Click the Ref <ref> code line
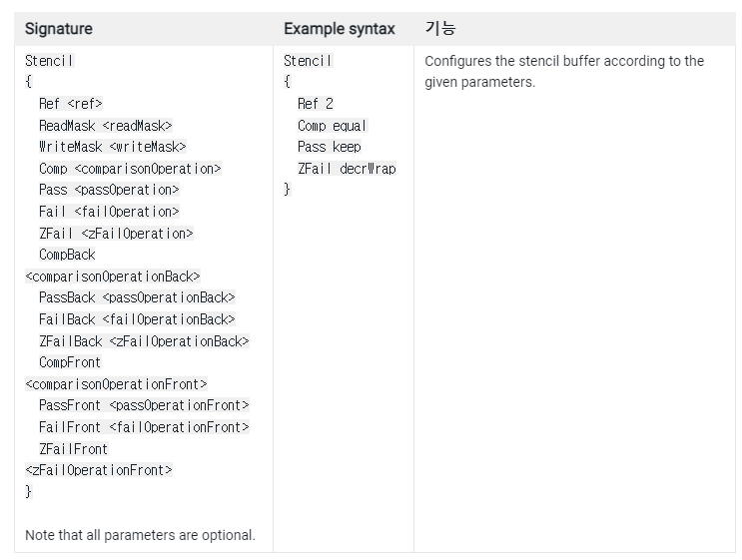The width and height of the screenshot is (742, 560). pos(71,104)
